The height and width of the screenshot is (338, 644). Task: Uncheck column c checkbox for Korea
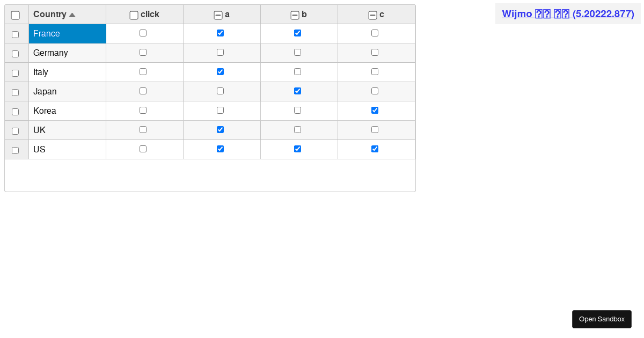(375, 110)
